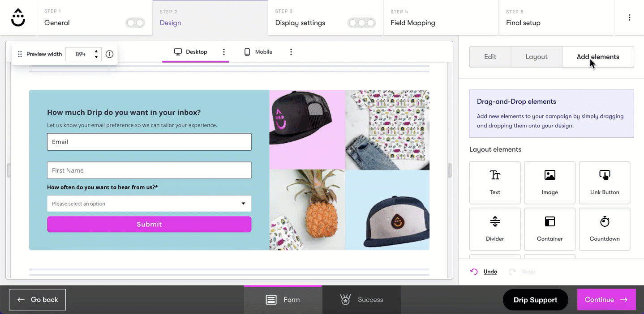Click the left preview resize handle
Image resolution: width=644 pixels, height=314 pixels.
click(x=9, y=170)
